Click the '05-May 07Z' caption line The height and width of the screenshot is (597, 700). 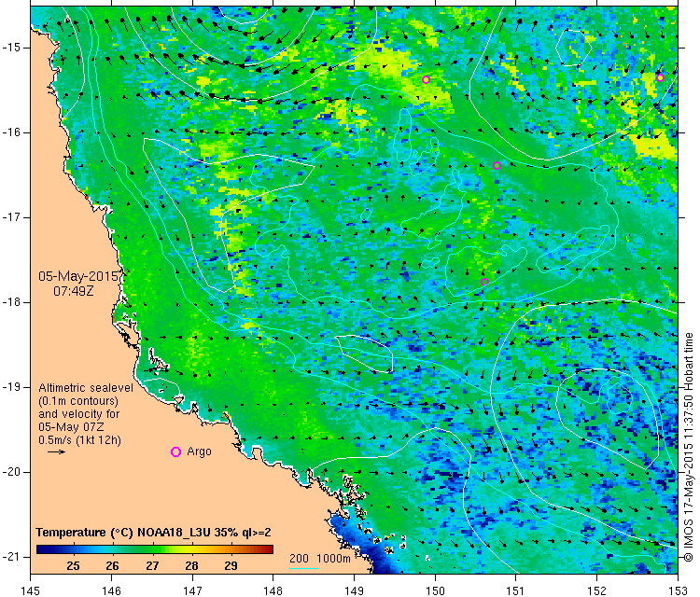coord(71,427)
